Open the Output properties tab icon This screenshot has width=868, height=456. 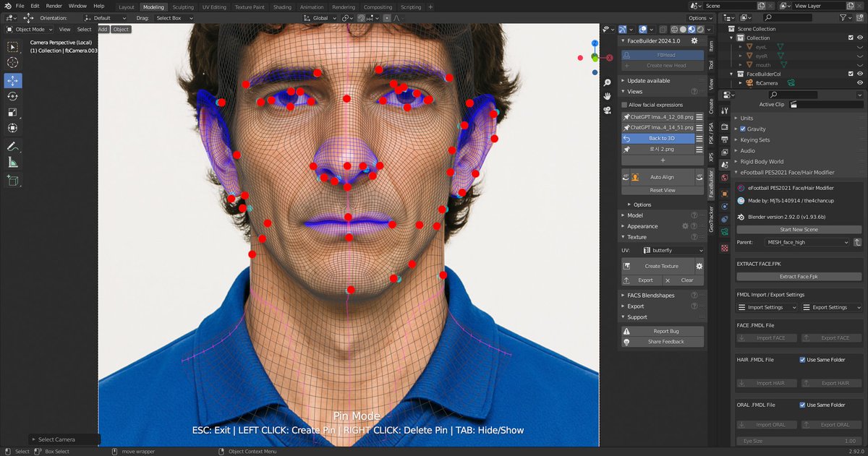(724, 139)
